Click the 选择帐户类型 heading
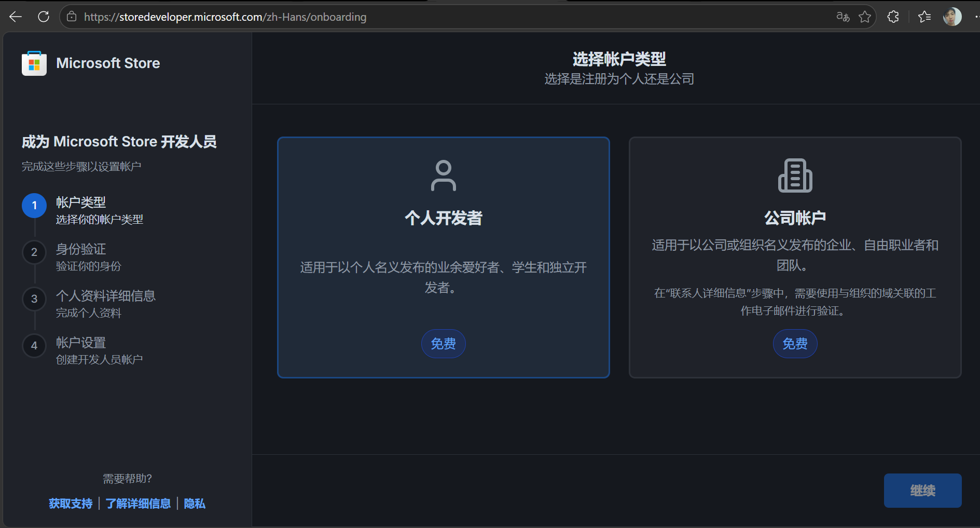This screenshot has height=528, width=980. click(619, 59)
